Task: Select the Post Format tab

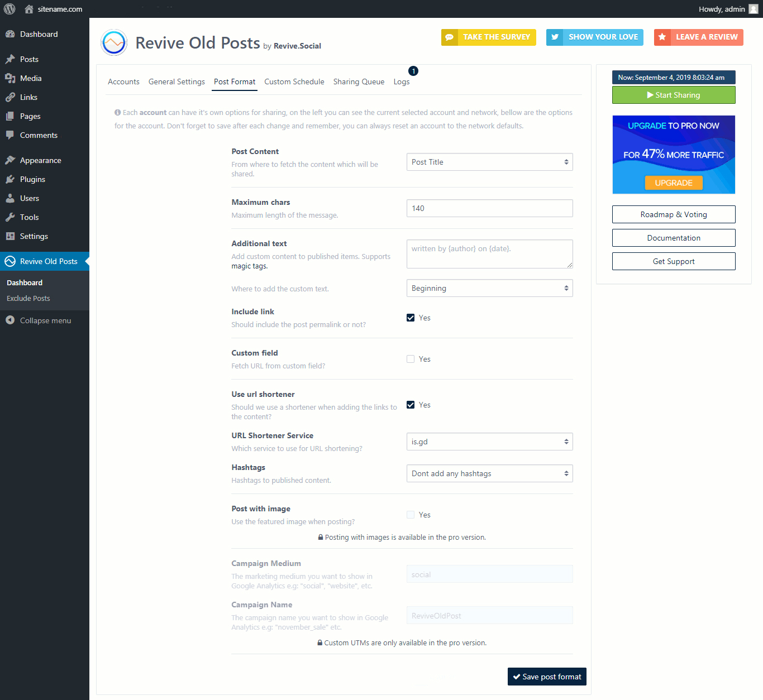Action: 235,81
